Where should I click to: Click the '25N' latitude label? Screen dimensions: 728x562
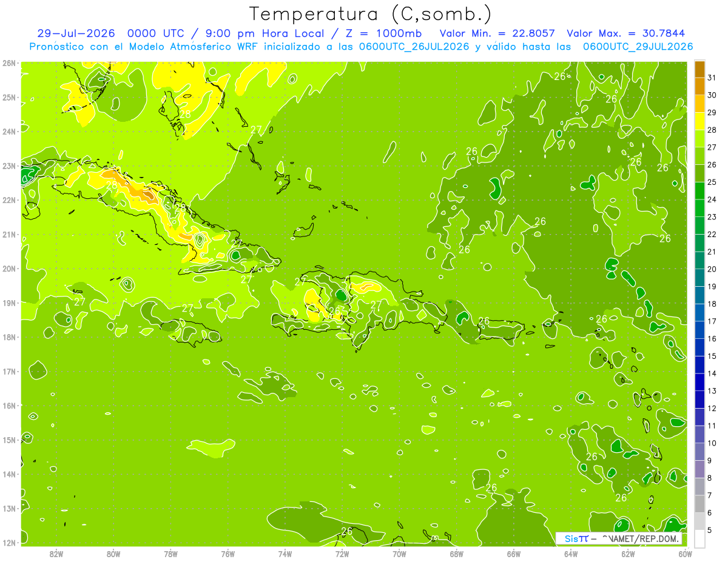(x=8, y=97)
